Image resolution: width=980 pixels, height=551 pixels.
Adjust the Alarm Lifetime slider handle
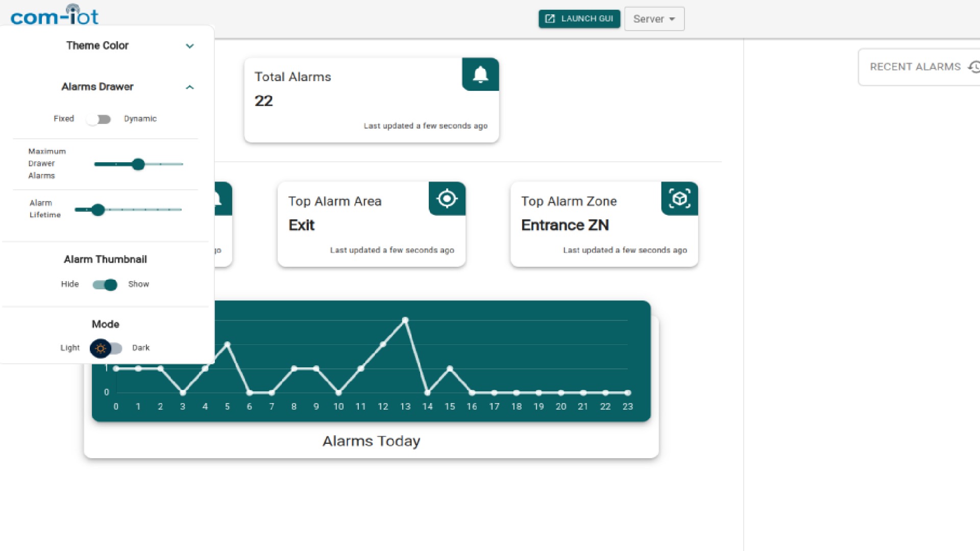pyautogui.click(x=98, y=210)
